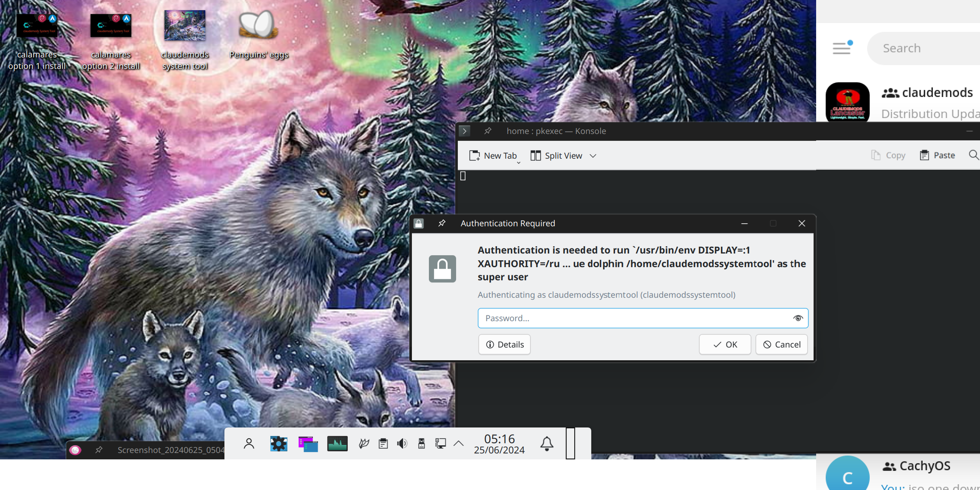Image resolution: width=980 pixels, height=490 pixels.
Task: Expand the Split View dropdown chevron
Action: pyautogui.click(x=593, y=156)
